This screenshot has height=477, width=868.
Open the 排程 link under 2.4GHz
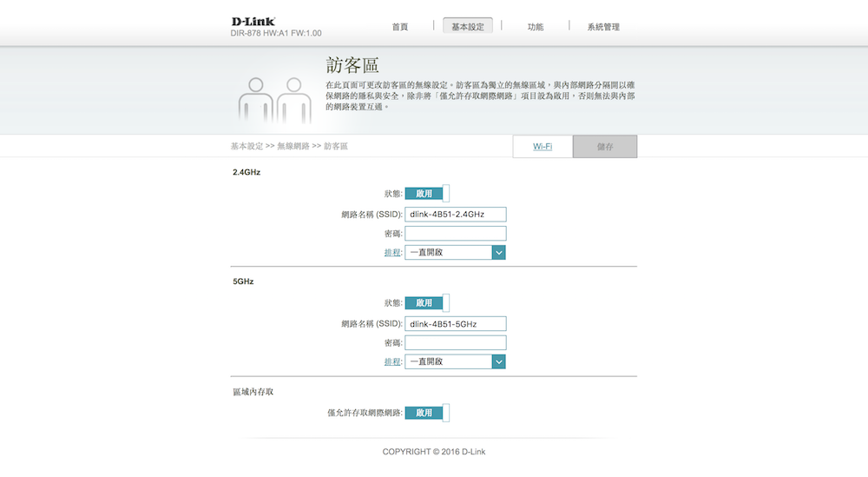(x=392, y=252)
